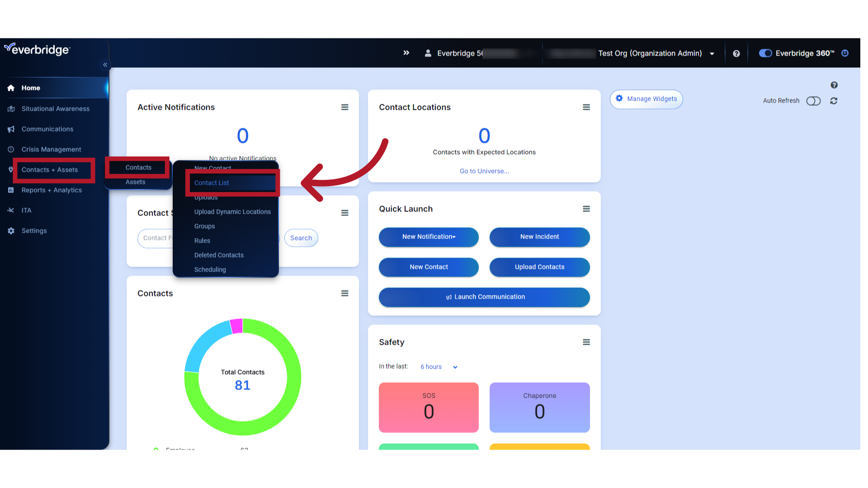Click the Situational Awareness map icon
Screen dimensions: 868x488
click(11, 108)
